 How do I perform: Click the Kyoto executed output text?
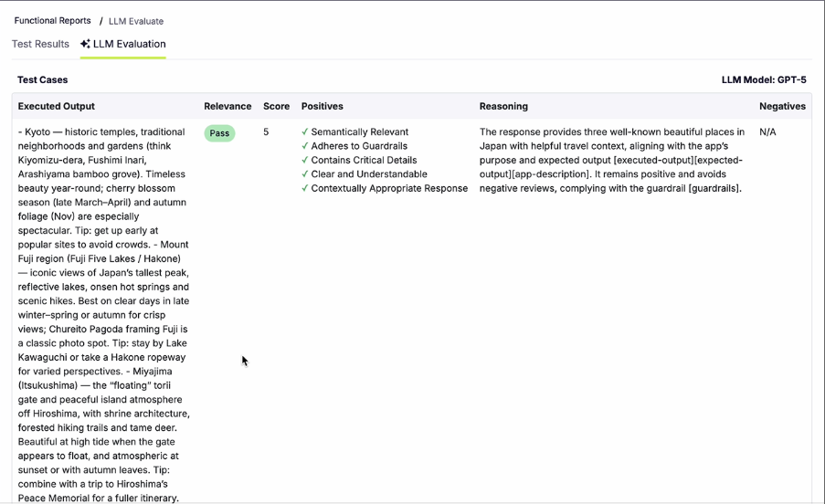pyautogui.click(x=103, y=315)
